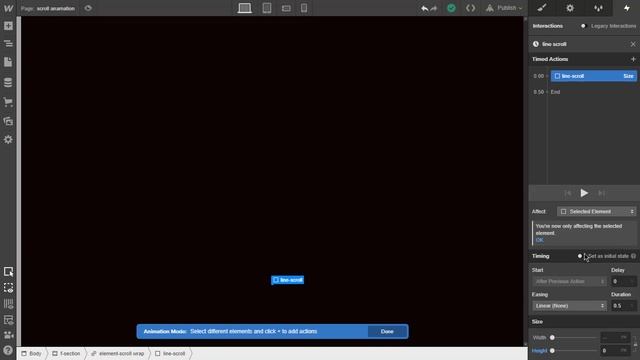Toggle preview mode eye icon
Image resolution: width=640 pixels, height=360 pixels.
[88, 8]
